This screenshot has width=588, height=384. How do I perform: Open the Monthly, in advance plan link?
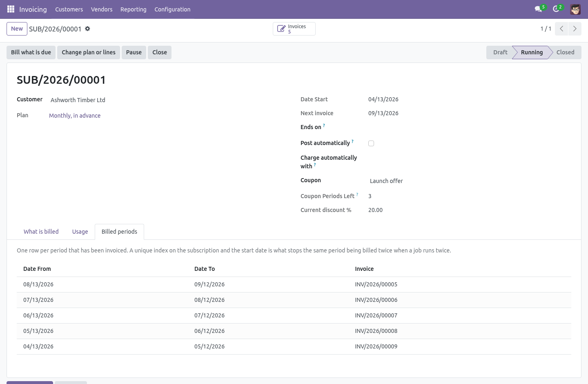(75, 116)
